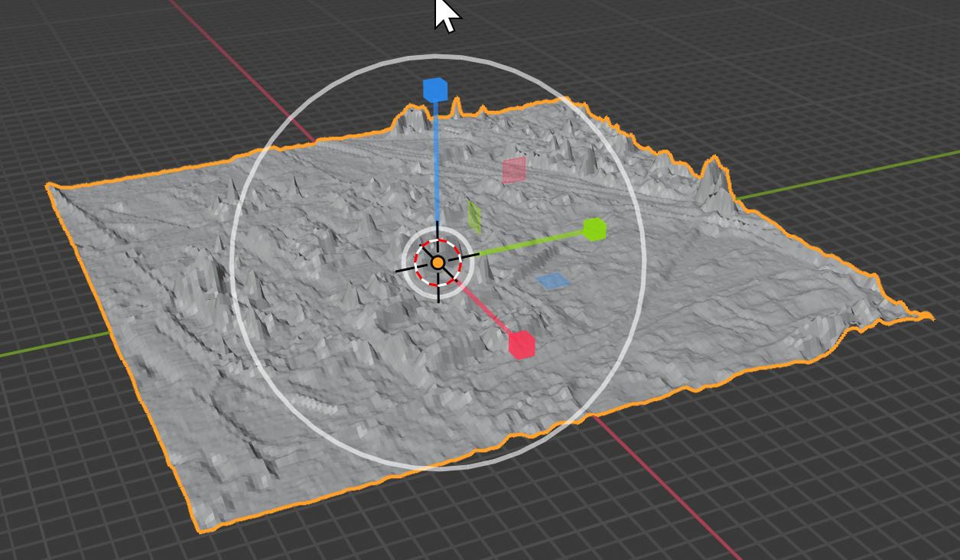Viewport: 960px width, 560px height.
Task: Grab the red X-axis scale handle cube
Action: [522, 345]
